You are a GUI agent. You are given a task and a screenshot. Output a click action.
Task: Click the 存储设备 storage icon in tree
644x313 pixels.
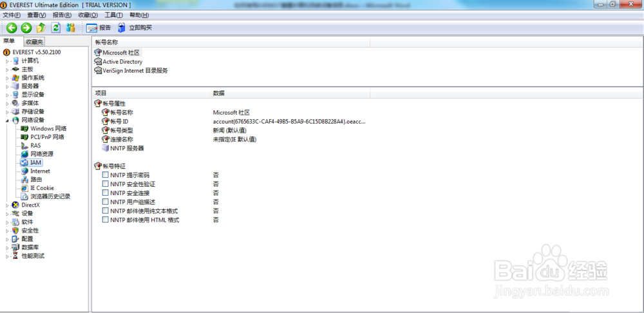(15, 111)
